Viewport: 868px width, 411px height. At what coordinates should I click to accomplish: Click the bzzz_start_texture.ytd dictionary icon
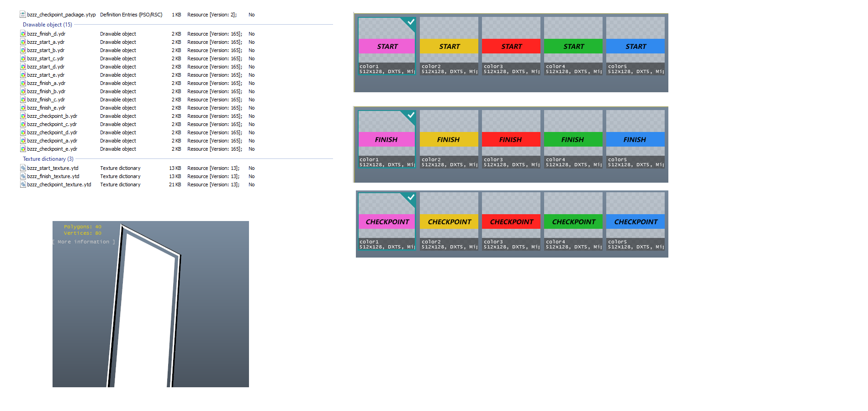click(x=23, y=168)
